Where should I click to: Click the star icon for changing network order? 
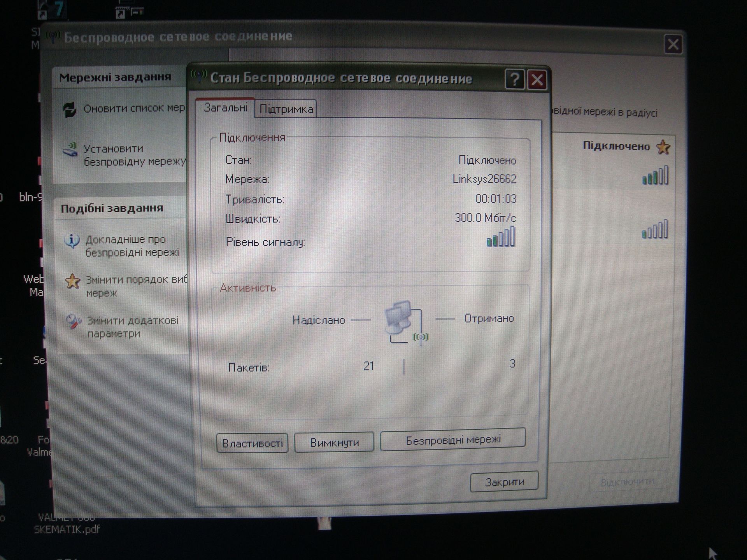tap(72, 281)
